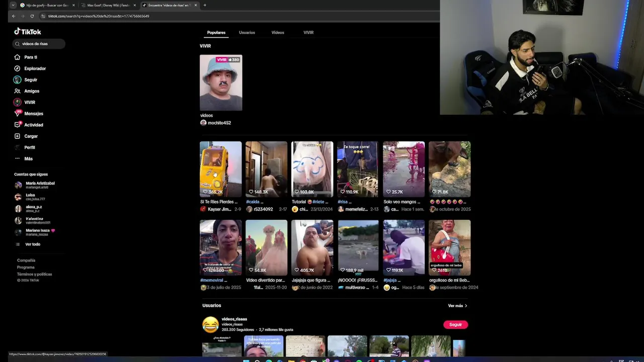This screenshot has height=362, width=644.
Task: Open VIVIR live section in sidebar
Action: click(29, 103)
